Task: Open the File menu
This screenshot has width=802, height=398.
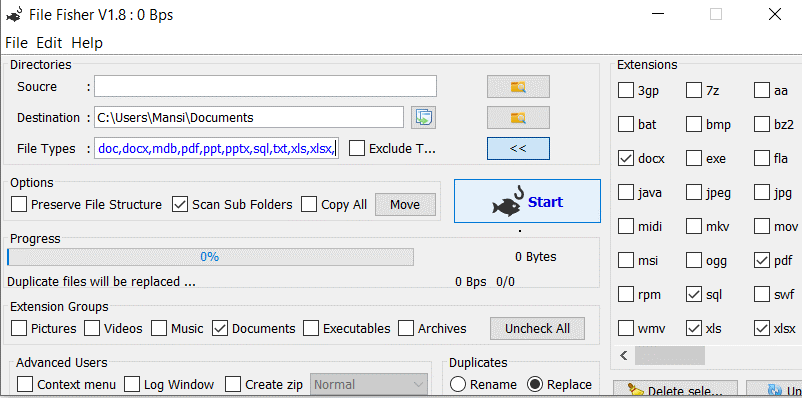Action: point(16,43)
